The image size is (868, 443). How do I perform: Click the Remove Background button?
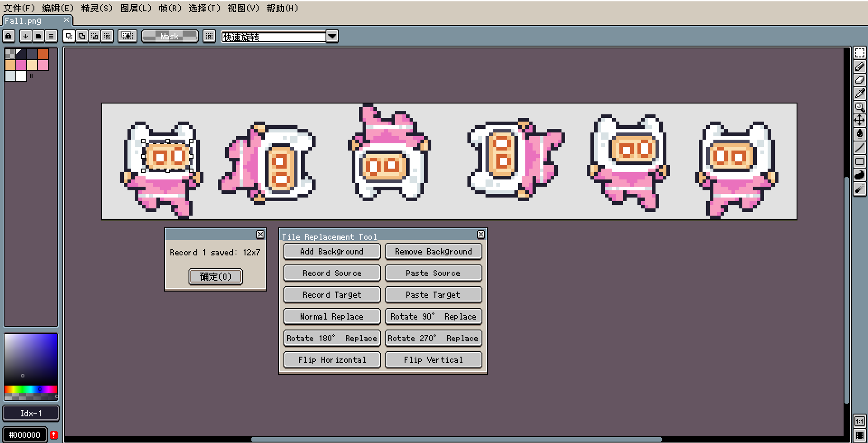(433, 251)
